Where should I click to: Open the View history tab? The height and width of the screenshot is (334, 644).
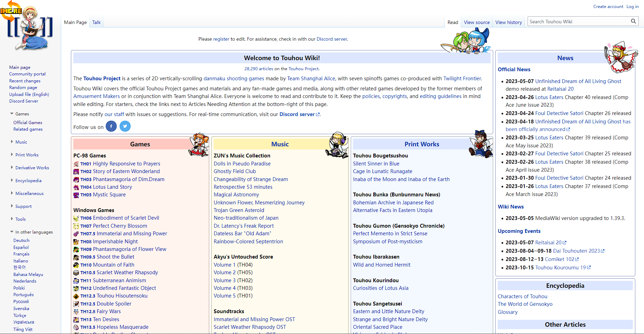pyautogui.click(x=508, y=22)
